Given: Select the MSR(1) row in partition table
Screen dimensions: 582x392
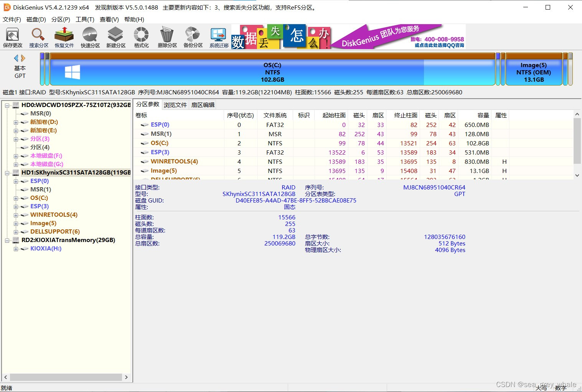Looking at the screenshot, I should [322, 134].
